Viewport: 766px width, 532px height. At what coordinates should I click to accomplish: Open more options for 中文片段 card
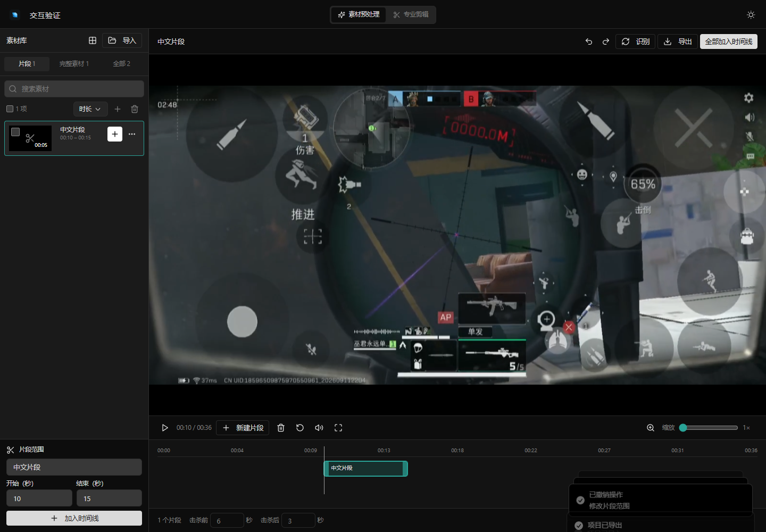(x=132, y=134)
